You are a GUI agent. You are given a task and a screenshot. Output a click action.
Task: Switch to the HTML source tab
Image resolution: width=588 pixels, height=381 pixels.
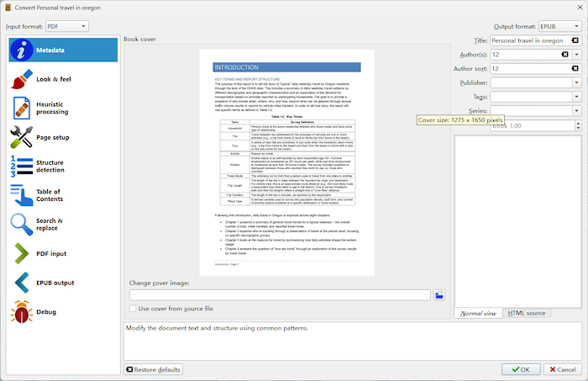point(528,313)
